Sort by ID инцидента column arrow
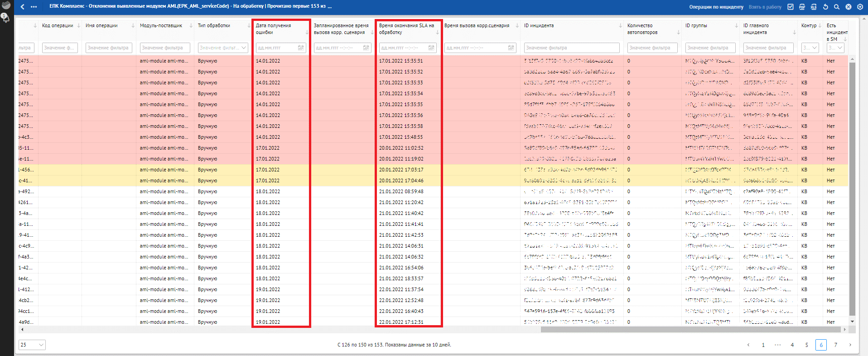Viewport: 868px width, 356px height. 620,26
